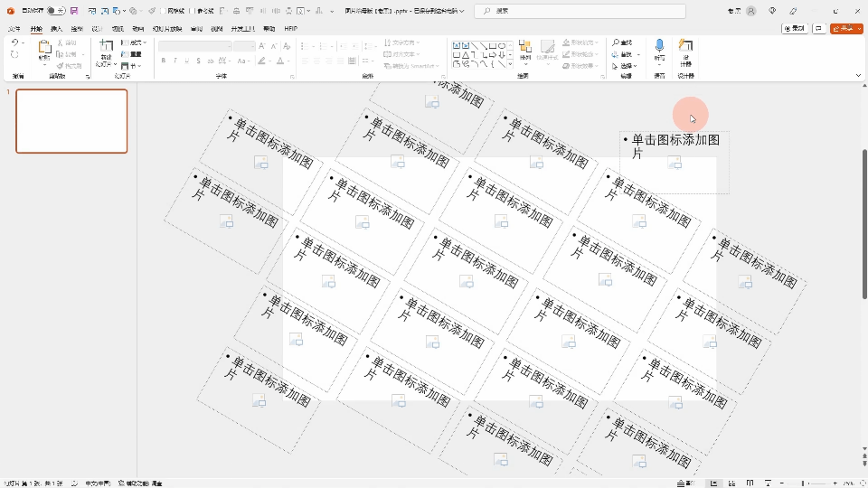Collapse the ribbon with chevron arrow
868x488 pixels.
(857, 77)
